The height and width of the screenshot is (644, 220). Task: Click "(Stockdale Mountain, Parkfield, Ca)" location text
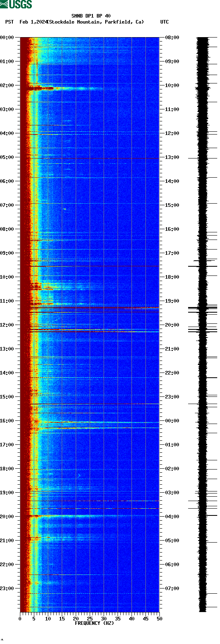point(95,22)
